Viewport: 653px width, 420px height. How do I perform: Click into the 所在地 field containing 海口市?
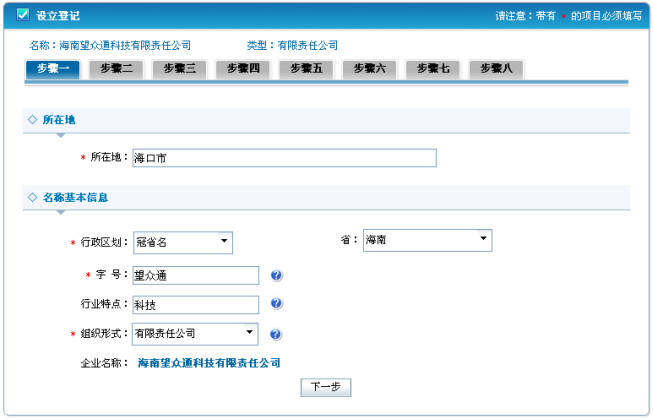tap(284, 158)
